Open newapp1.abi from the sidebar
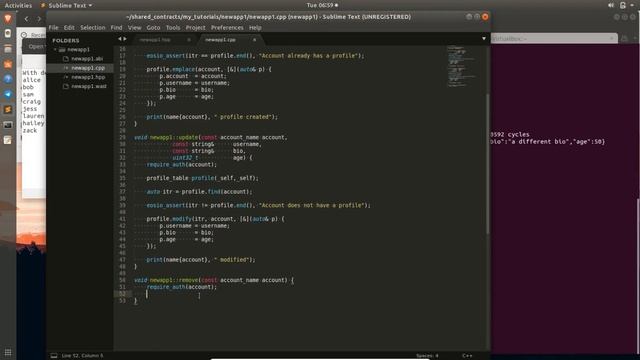Viewport: 640px width, 360px height. coord(87,59)
